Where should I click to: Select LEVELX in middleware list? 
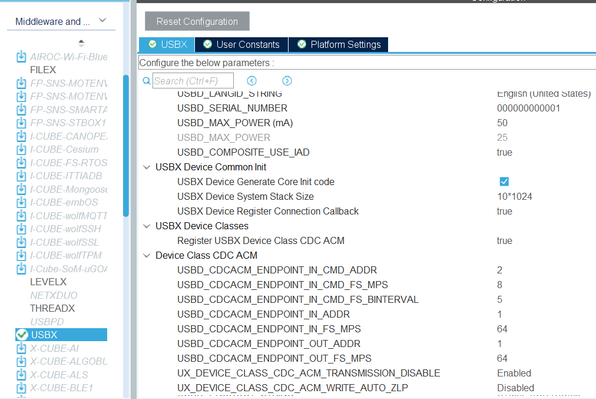(x=48, y=282)
